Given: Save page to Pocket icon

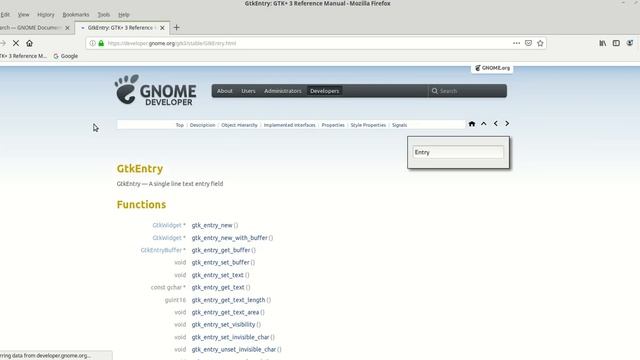Looking at the screenshot, I should tap(528, 43).
